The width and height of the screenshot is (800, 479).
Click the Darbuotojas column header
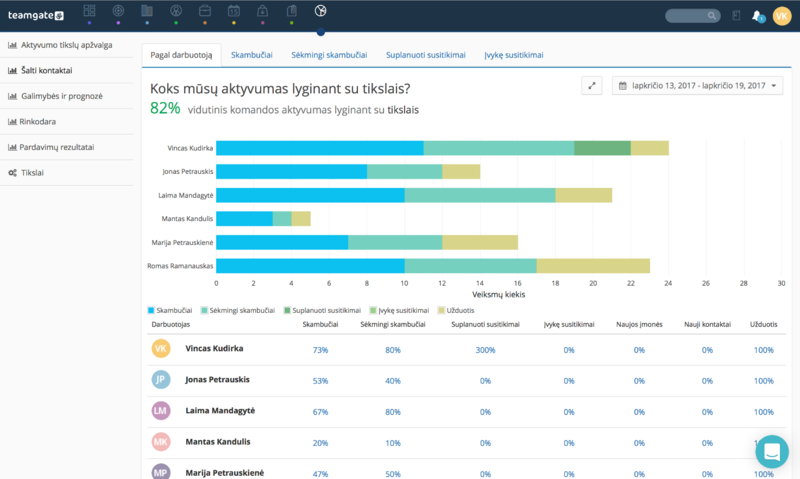pos(170,324)
